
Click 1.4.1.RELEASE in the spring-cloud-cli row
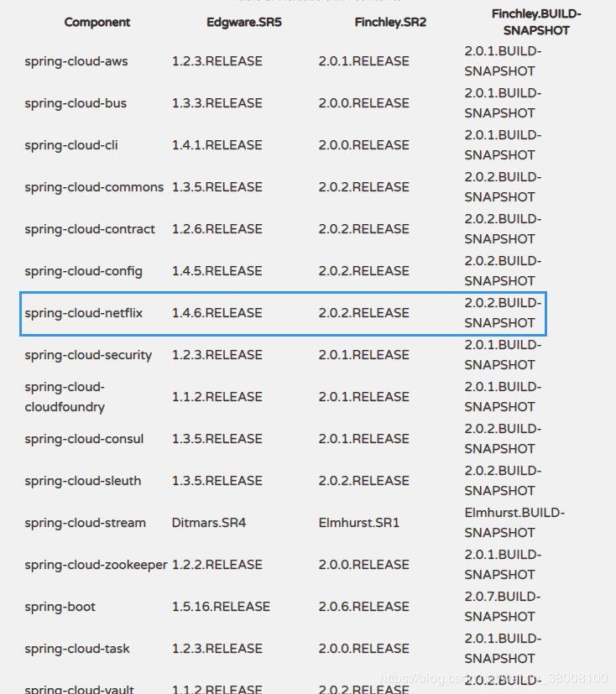pyautogui.click(x=217, y=145)
